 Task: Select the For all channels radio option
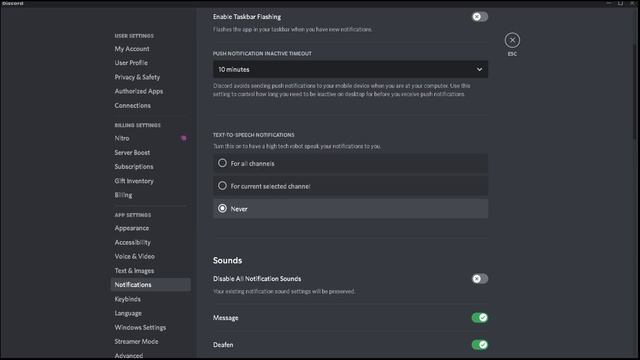[350, 163]
